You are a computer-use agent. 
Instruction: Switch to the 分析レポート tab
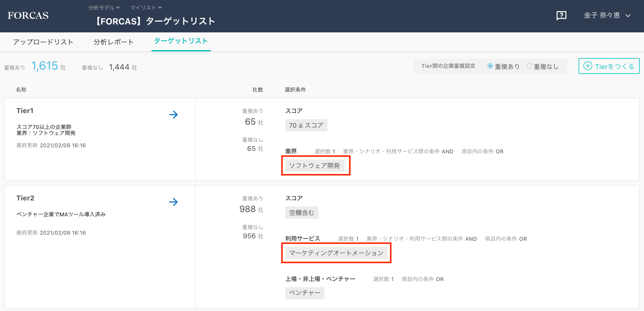(114, 42)
